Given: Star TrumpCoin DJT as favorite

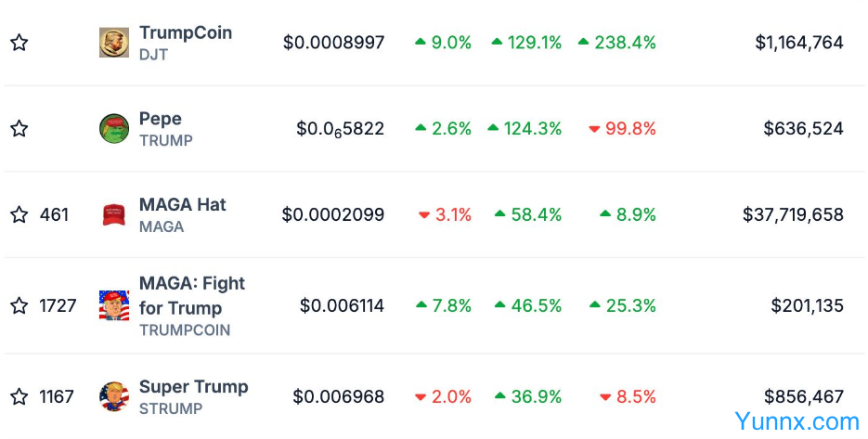Looking at the screenshot, I should [19, 43].
